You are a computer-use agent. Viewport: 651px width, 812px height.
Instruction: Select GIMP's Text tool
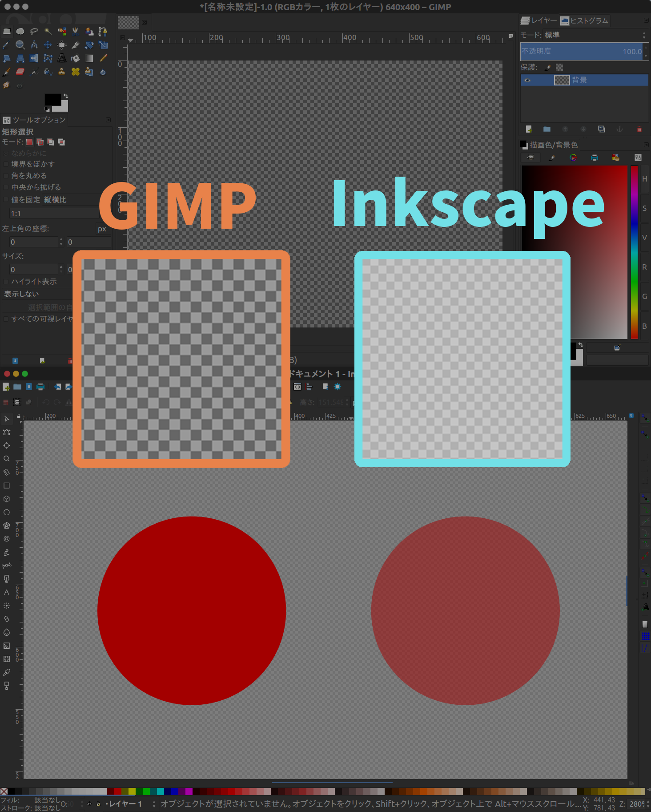62,58
